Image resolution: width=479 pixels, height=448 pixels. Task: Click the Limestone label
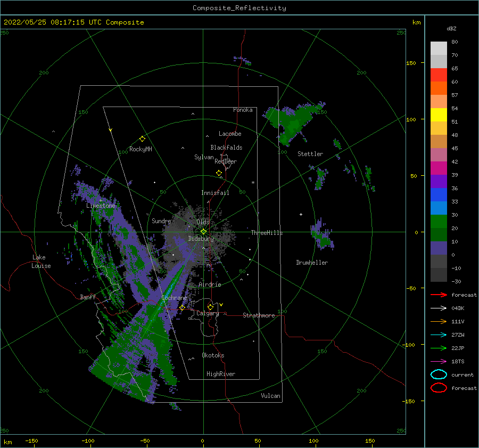101,206
